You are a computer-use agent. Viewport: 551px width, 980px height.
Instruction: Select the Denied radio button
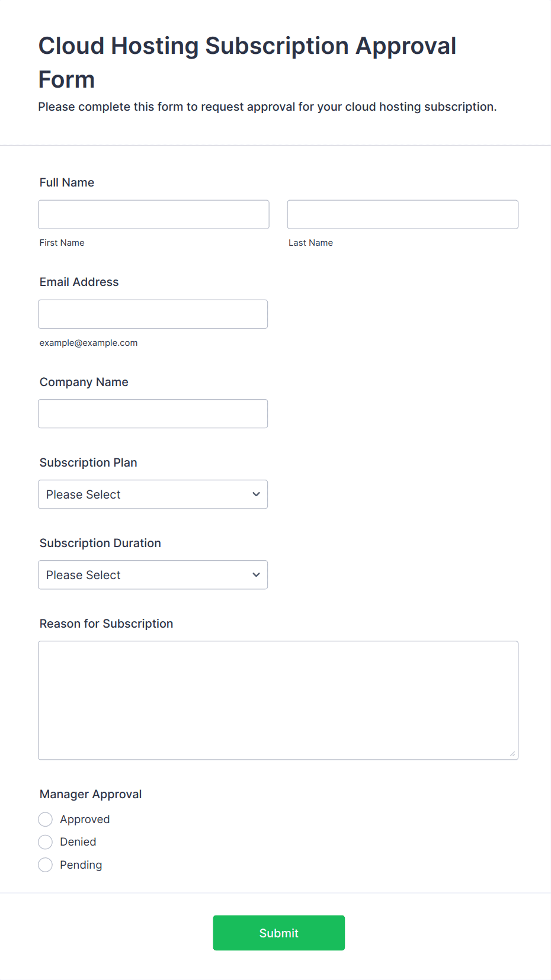(46, 842)
